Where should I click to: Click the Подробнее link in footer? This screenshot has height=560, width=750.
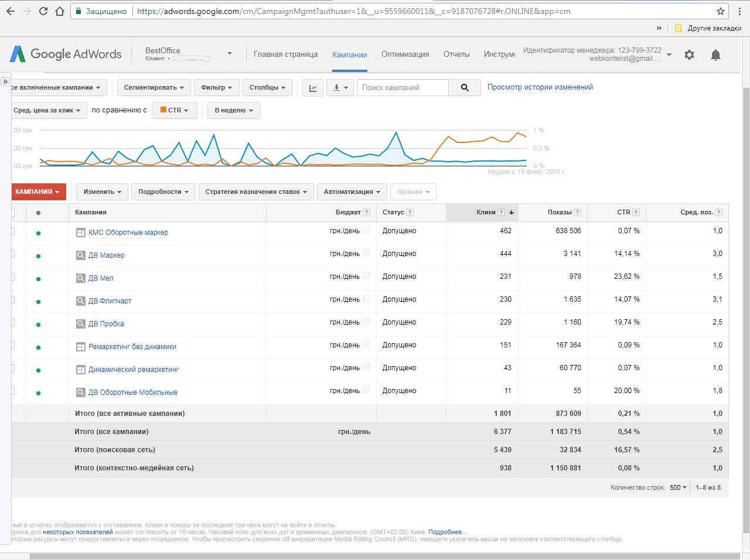pyautogui.click(x=447, y=532)
